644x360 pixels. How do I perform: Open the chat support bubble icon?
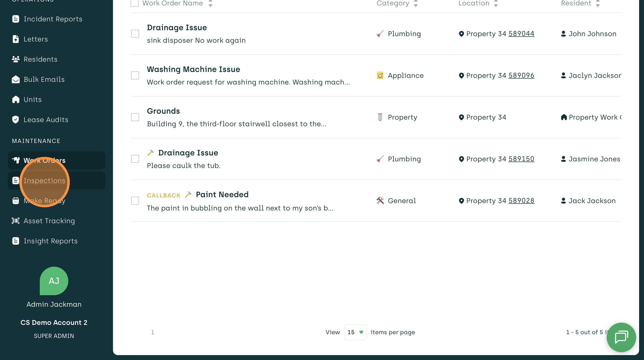(621, 337)
